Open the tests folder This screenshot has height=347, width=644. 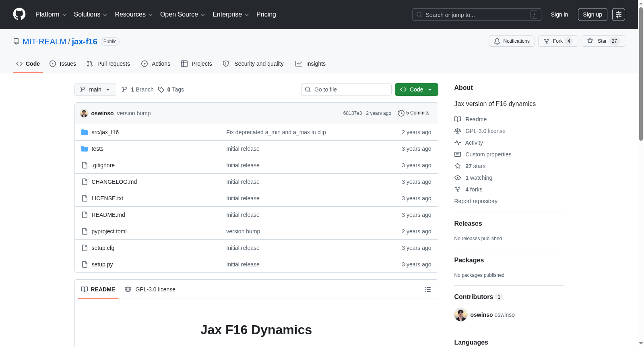tap(97, 149)
